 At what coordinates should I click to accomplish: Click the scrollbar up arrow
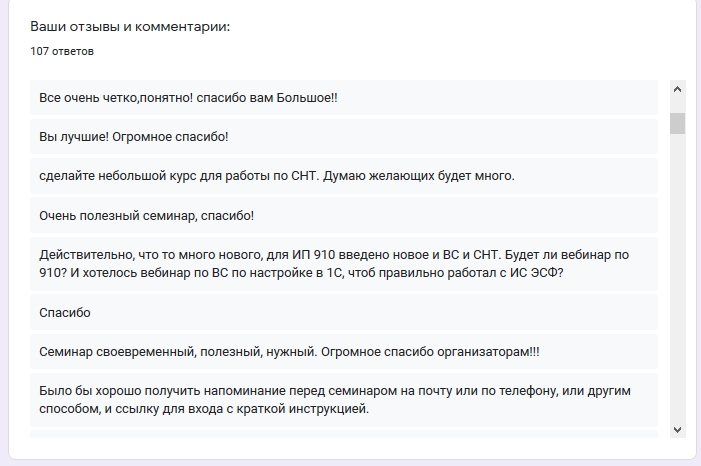point(677,89)
